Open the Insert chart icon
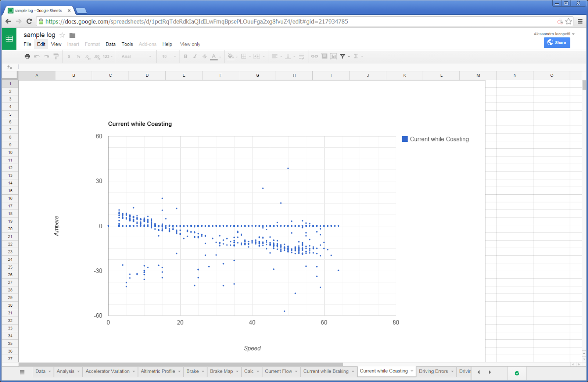 click(334, 56)
